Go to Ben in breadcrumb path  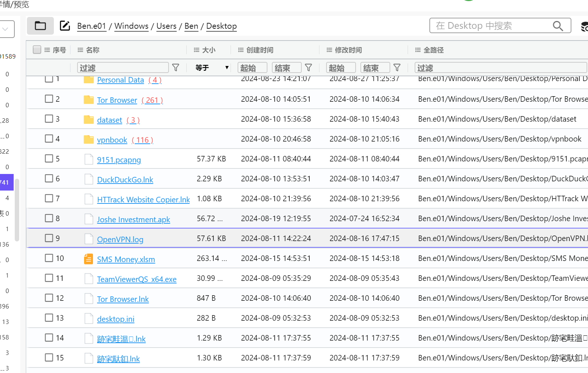click(191, 26)
